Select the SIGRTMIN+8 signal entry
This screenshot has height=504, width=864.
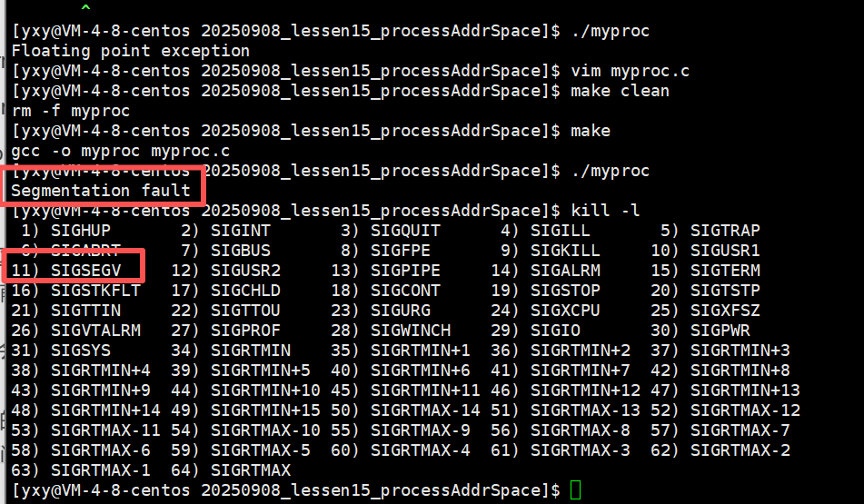coord(720,371)
